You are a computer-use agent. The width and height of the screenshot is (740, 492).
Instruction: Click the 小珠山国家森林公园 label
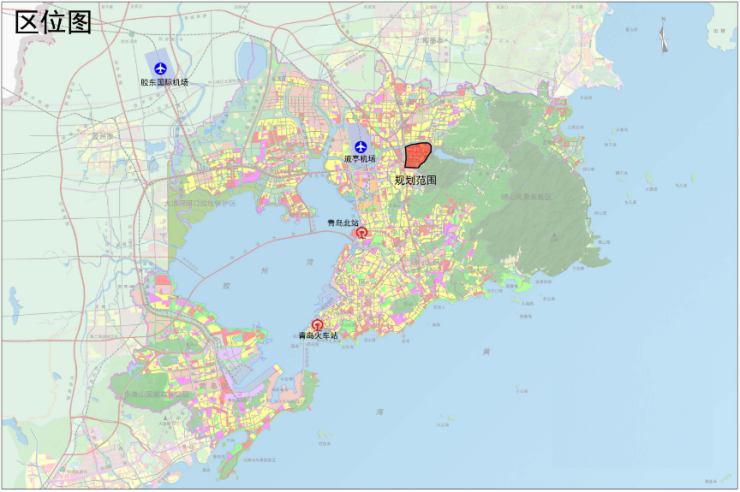tap(157, 394)
